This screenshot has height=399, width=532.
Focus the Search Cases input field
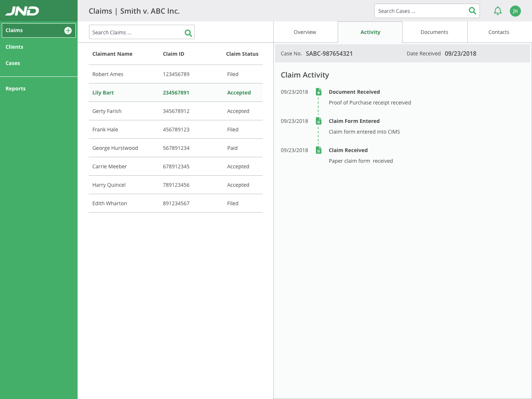pos(420,11)
